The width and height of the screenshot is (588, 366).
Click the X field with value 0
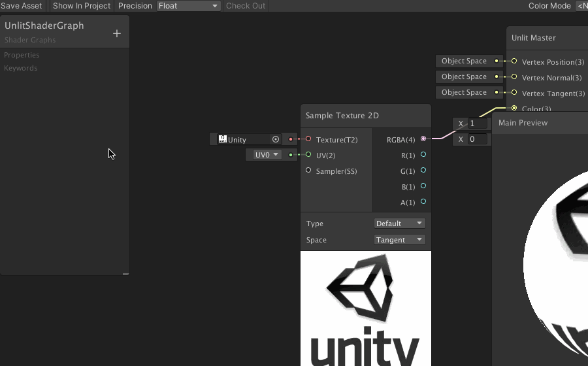[x=478, y=139]
